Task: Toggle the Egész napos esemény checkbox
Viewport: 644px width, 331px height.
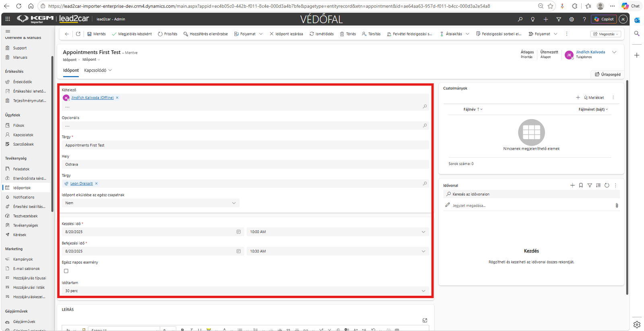Action: 66,271
